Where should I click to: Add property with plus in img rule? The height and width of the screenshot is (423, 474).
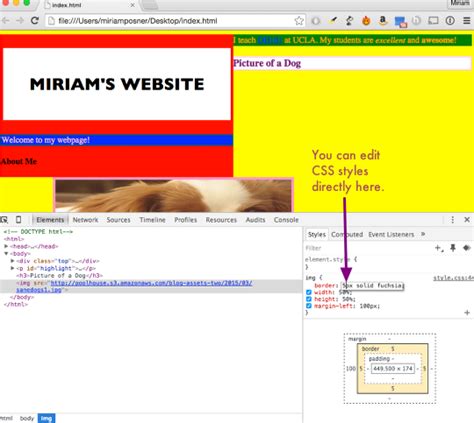tap(467, 313)
